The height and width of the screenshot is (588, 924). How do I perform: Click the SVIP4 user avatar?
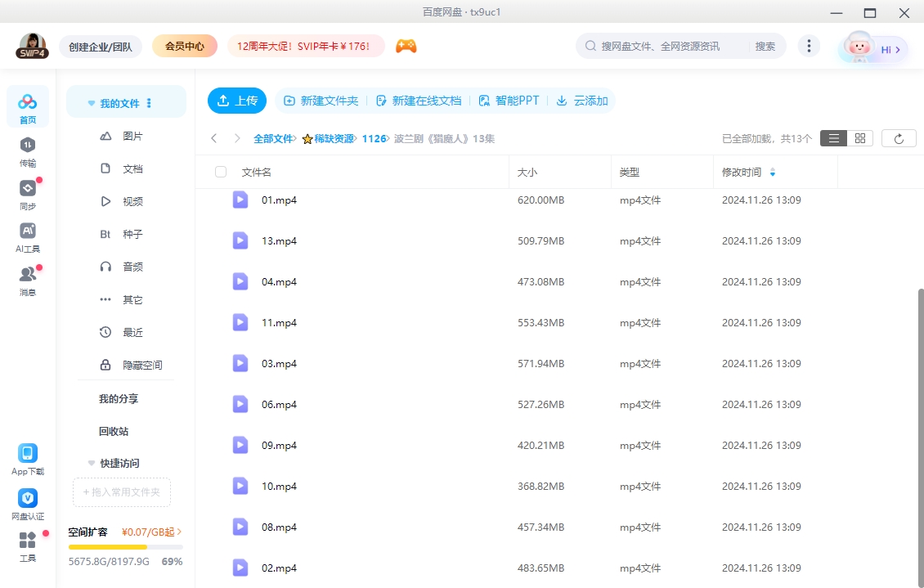point(33,46)
